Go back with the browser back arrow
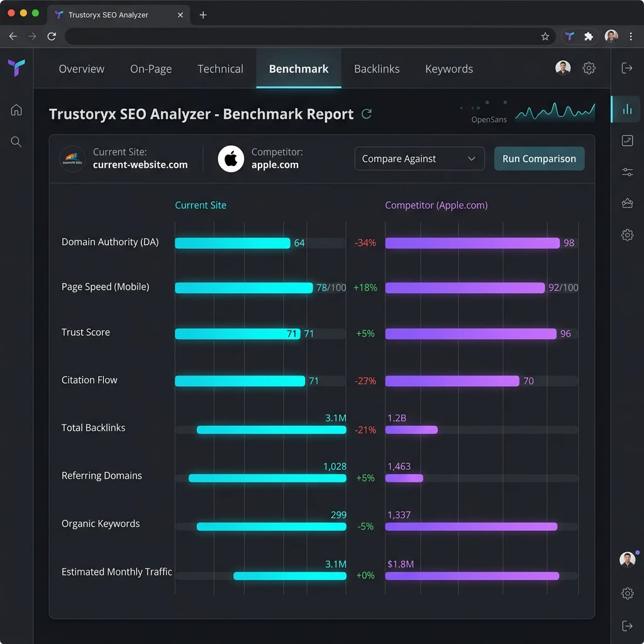Viewport: 644px width, 644px height. pos(13,36)
